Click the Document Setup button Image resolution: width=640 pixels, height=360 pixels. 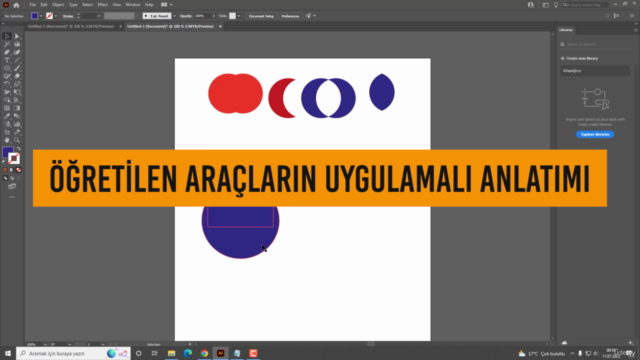[261, 16]
